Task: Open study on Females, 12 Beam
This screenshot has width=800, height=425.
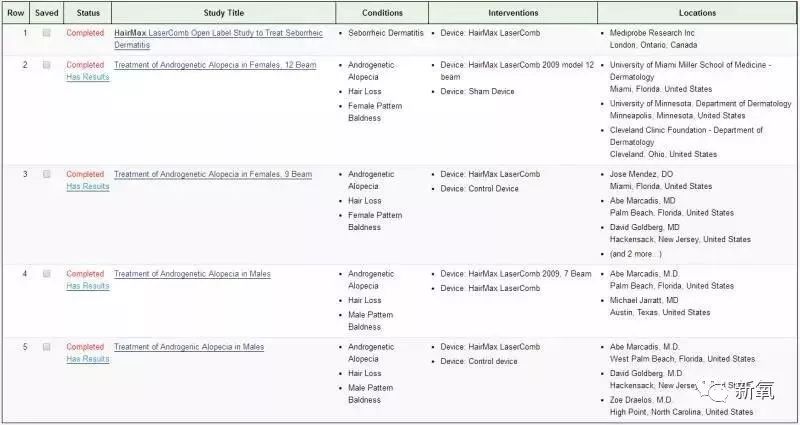Action: 215,65
